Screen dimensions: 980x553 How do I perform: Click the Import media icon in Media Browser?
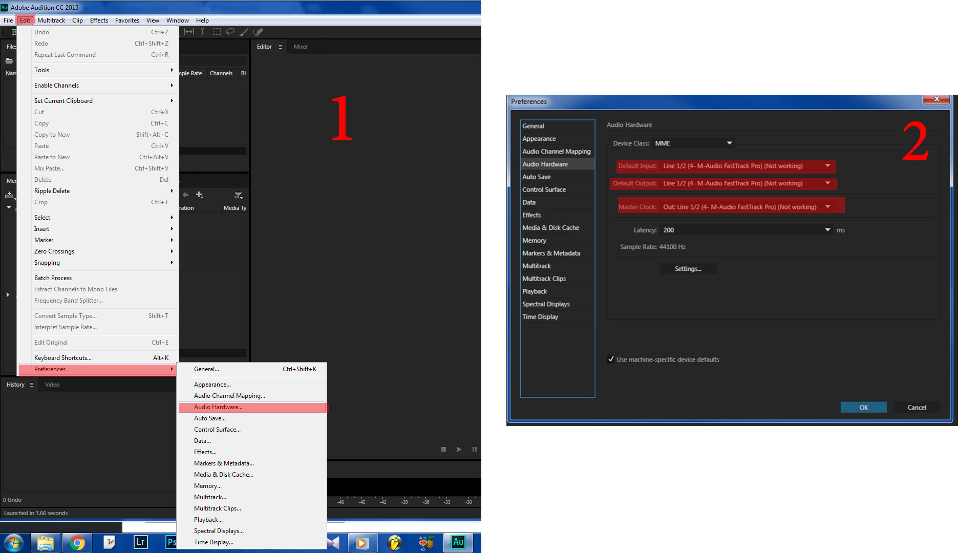pyautogui.click(x=9, y=195)
